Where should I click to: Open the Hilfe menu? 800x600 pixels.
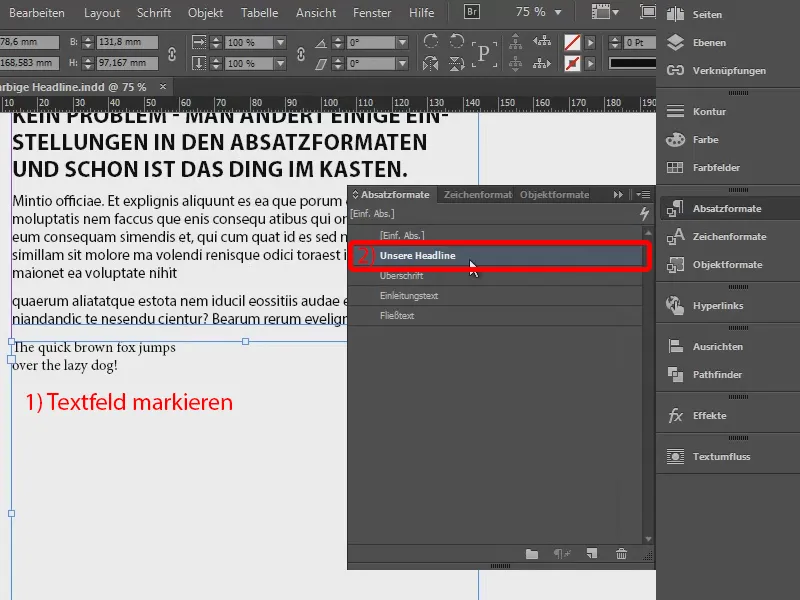point(421,13)
